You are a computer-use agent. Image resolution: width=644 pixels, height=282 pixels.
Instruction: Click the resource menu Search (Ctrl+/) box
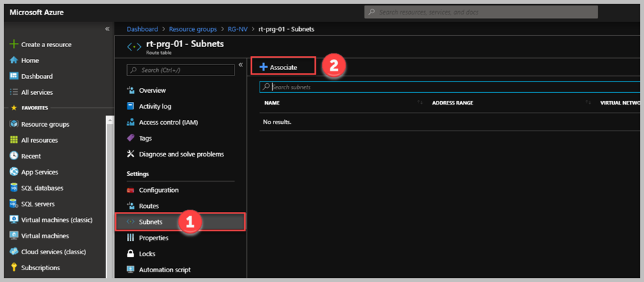[x=180, y=70]
